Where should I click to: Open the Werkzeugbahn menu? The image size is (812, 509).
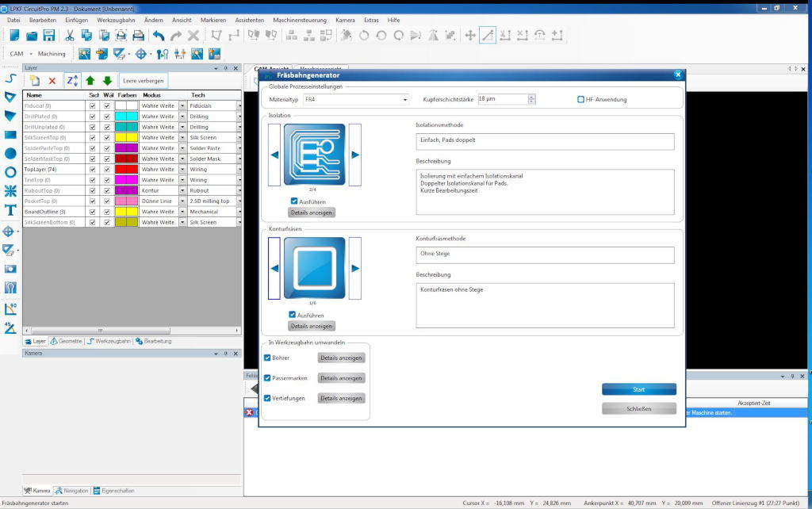[x=116, y=18]
